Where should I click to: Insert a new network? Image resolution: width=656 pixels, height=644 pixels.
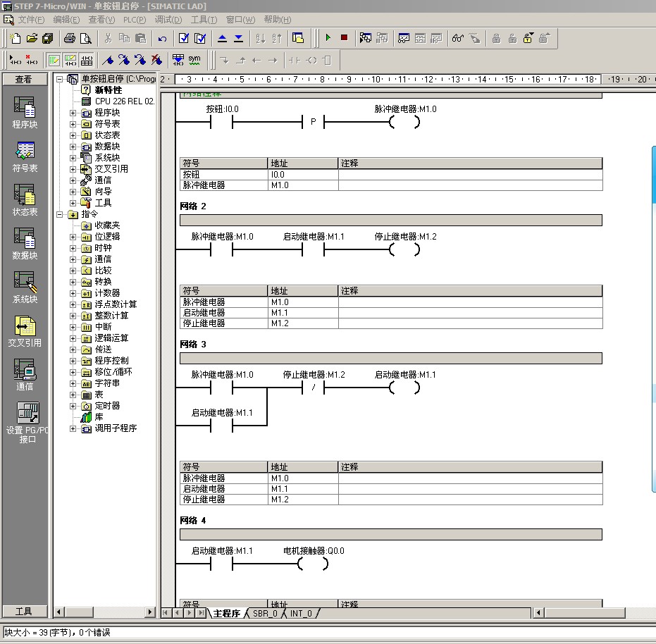[16, 61]
